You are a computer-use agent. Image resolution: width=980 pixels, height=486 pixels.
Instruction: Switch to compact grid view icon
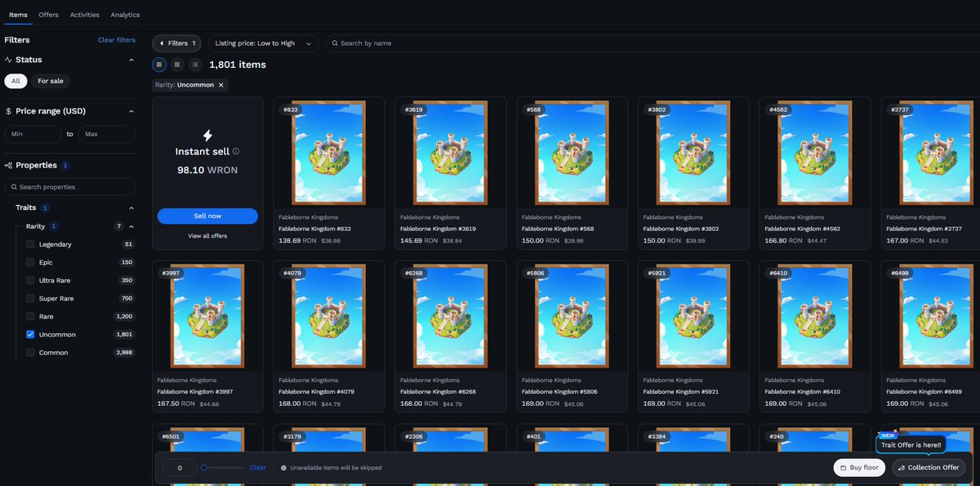pos(177,64)
